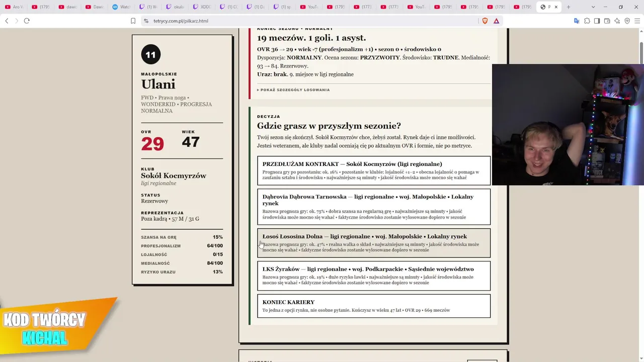The width and height of the screenshot is (644, 362).
Task: Toggle the browser sidebar panel icon
Action: click(597, 21)
